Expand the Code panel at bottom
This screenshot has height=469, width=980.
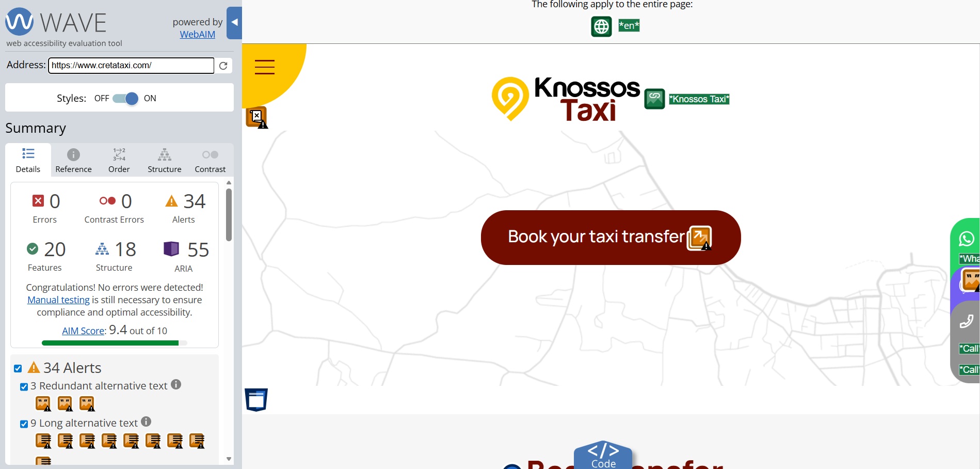tap(603, 456)
